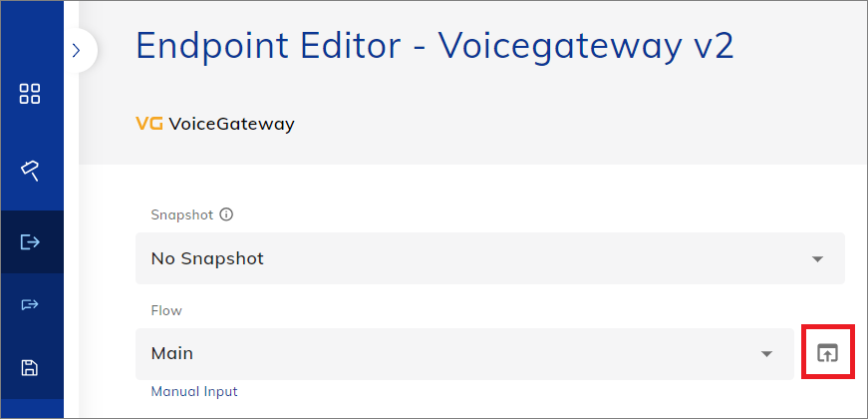
Task: Click the floppy disk save icon
Action: 30,367
